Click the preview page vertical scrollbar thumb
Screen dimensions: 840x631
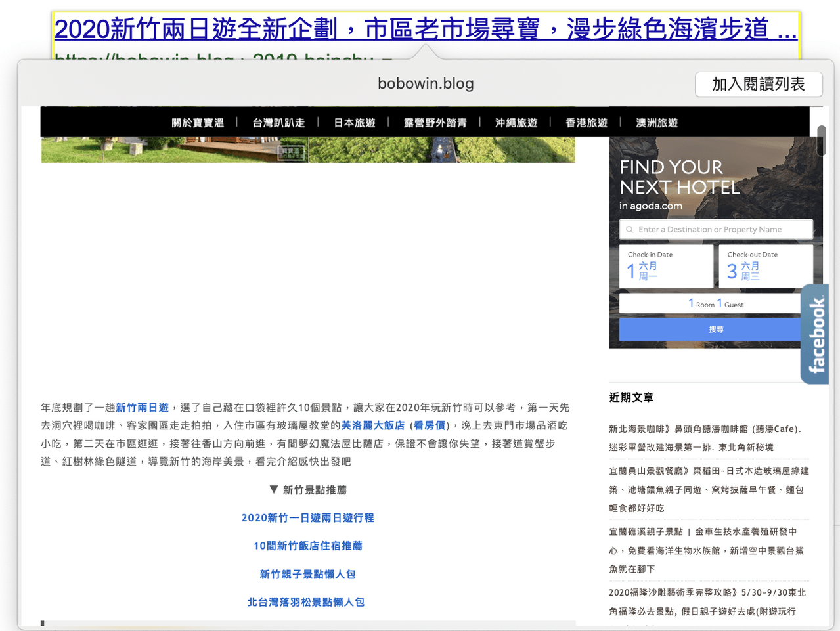822,141
